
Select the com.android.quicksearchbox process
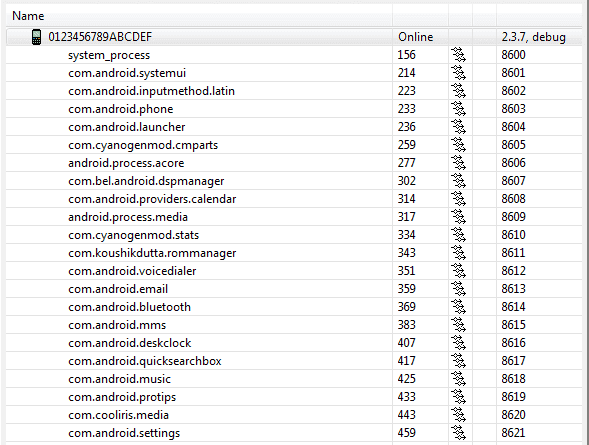click(145, 362)
